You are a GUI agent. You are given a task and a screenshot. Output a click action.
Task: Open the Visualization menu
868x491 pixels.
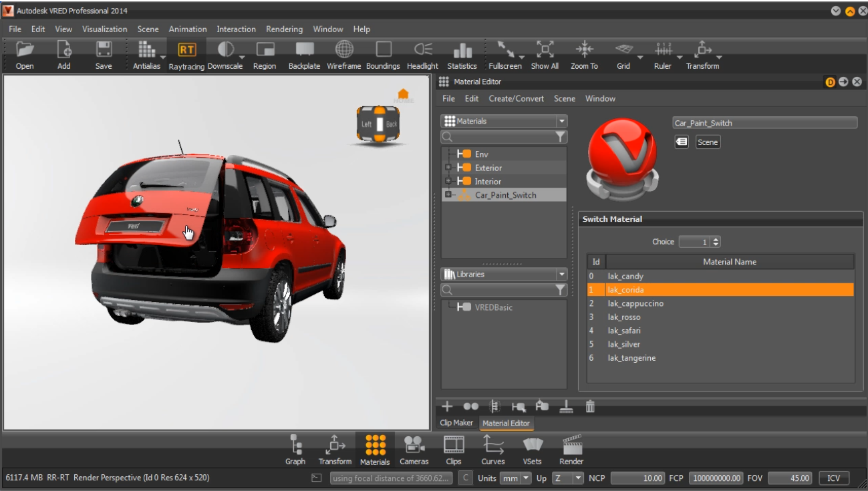pyautogui.click(x=105, y=29)
